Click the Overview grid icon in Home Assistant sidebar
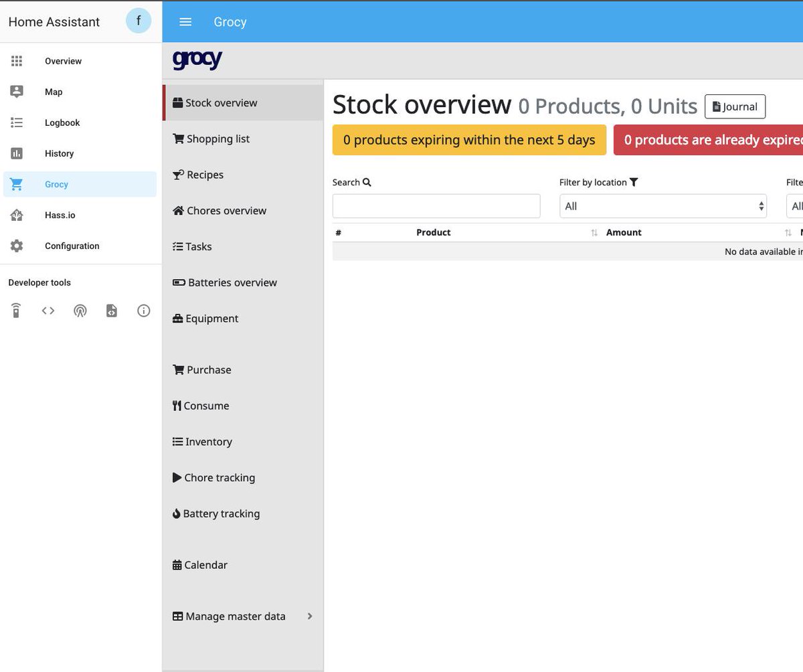The image size is (803, 672). tap(17, 61)
